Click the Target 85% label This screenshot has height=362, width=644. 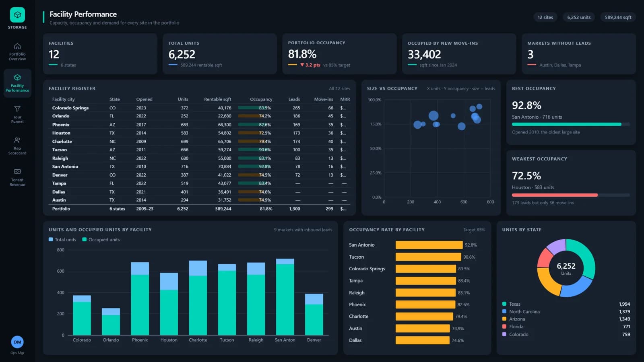474,230
